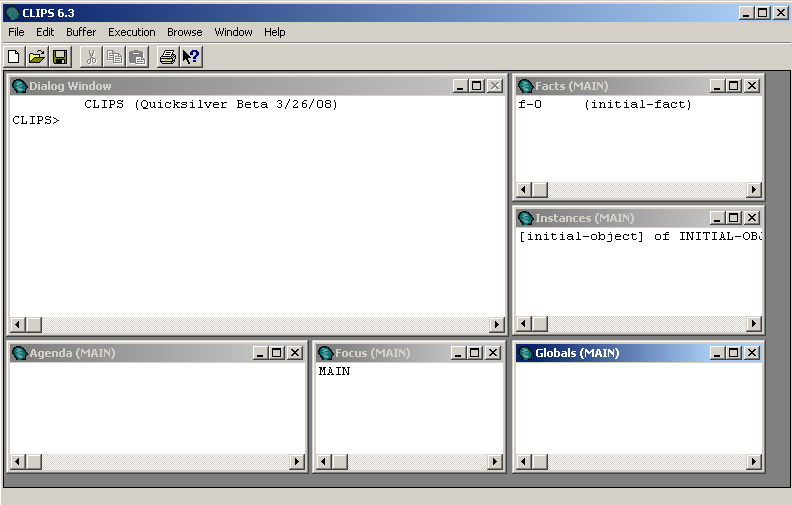The height and width of the screenshot is (505, 792).
Task: Click the Paste clipboard icon
Action: (137, 57)
